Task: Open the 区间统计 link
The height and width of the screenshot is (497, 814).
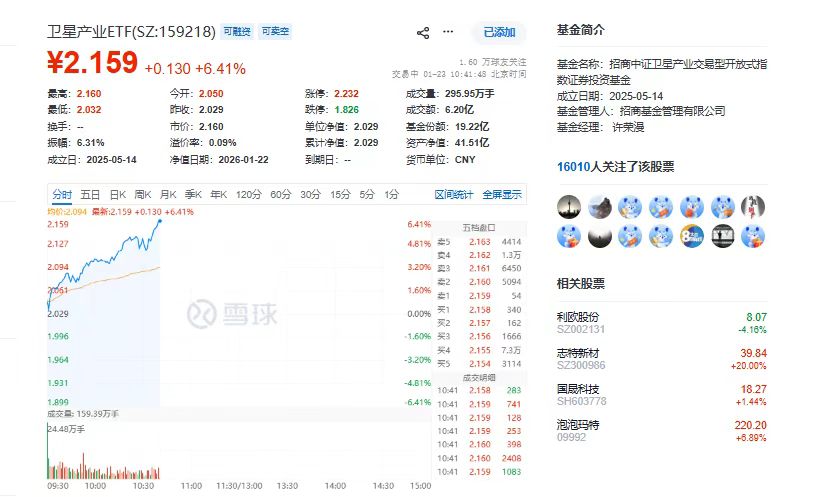Action: tap(454, 195)
